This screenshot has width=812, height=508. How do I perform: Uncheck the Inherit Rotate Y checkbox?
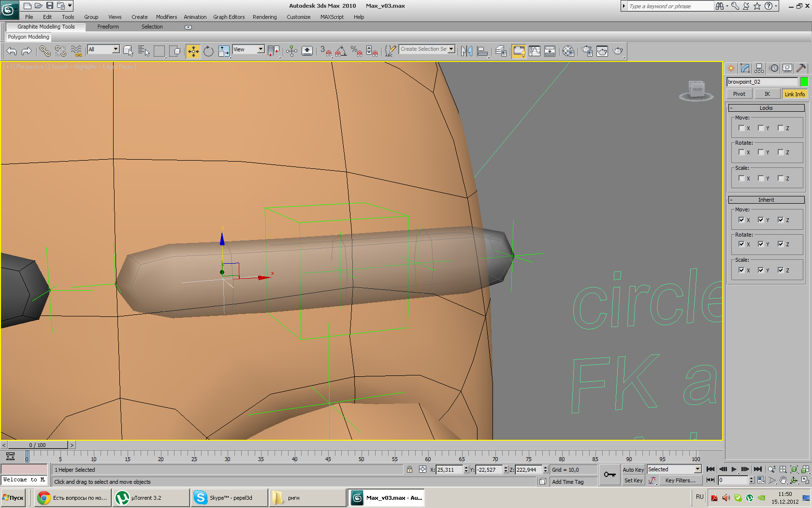coord(761,244)
